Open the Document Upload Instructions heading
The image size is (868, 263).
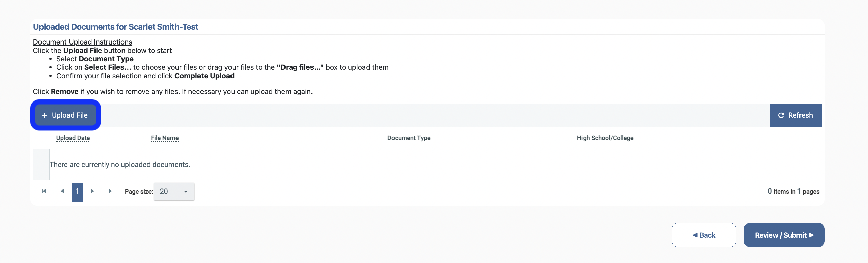point(82,42)
